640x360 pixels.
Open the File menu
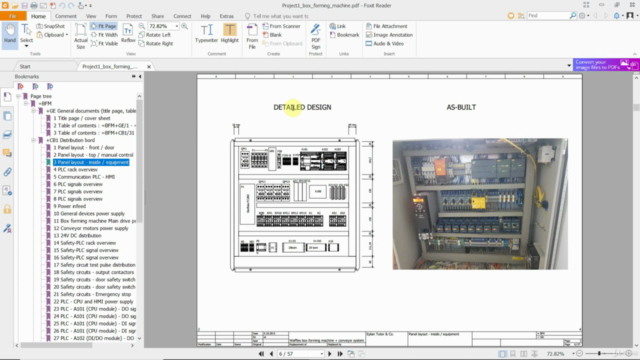pyautogui.click(x=13, y=16)
